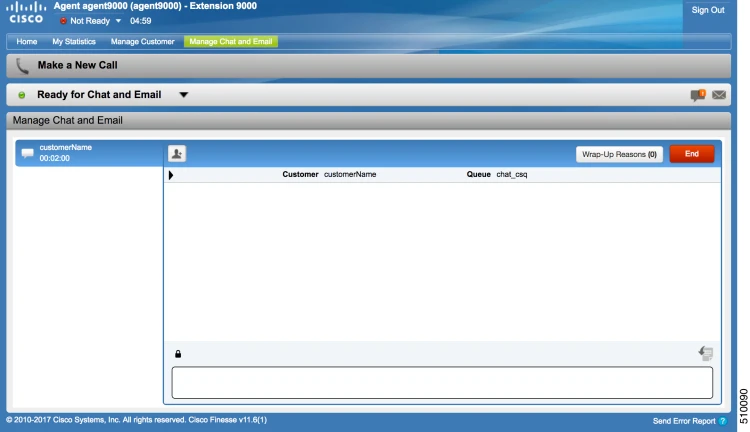The height and width of the screenshot is (432, 750).
Task: Click the Cisco Finesse copyright text
Action: pyautogui.click(x=136, y=420)
